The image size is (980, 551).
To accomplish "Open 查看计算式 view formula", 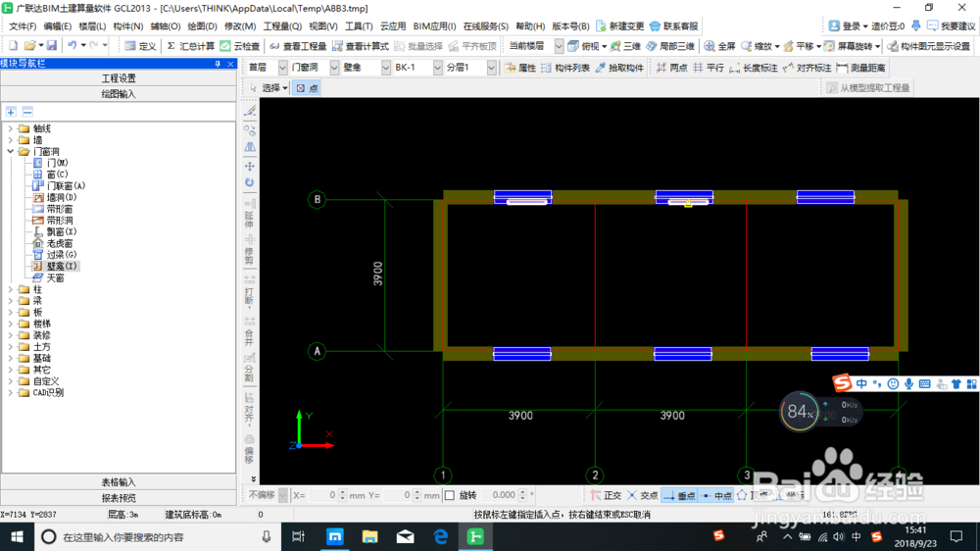I will pyautogui.click(x=361, y=46).
